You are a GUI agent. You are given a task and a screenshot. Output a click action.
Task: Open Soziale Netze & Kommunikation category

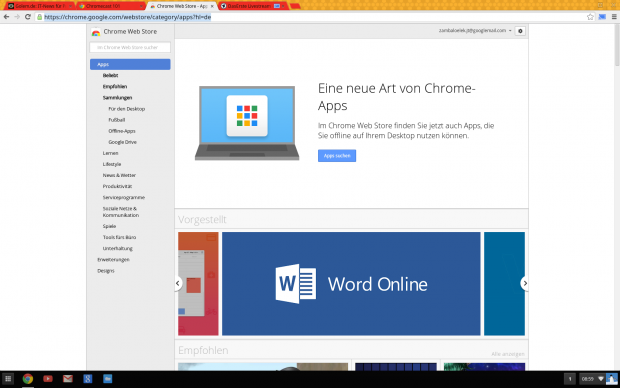coord(121,212)
